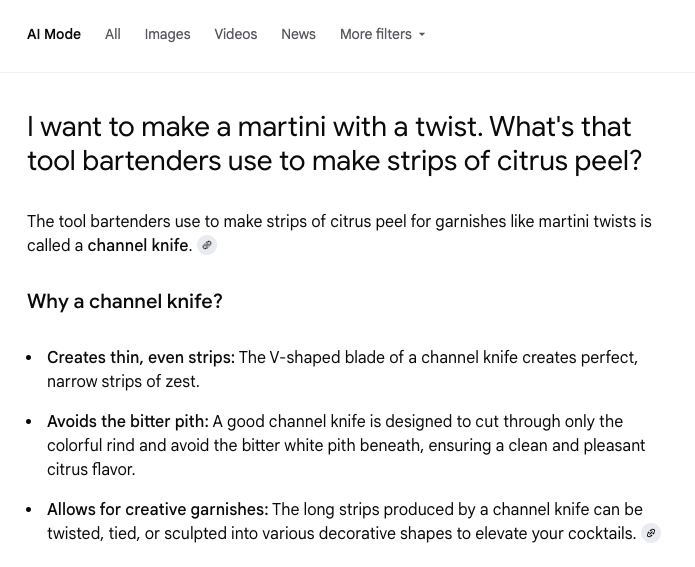
Task: Click the text "citrus flavor."
Action: click(91, 469)
